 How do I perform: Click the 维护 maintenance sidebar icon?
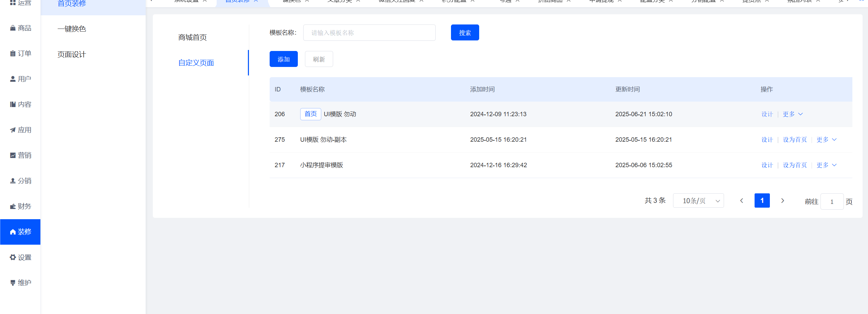tap(13, 283)
